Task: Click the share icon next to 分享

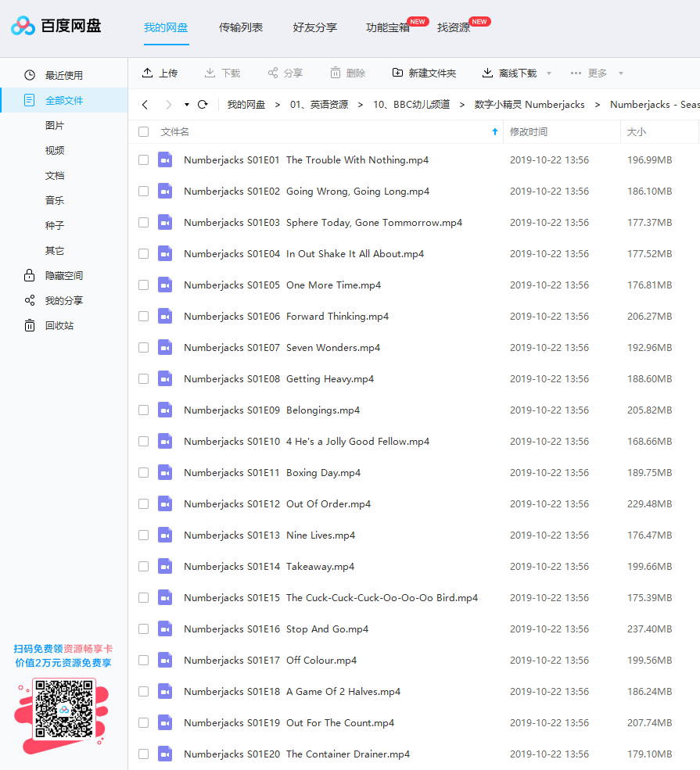Action: click(x=273, y=73)
